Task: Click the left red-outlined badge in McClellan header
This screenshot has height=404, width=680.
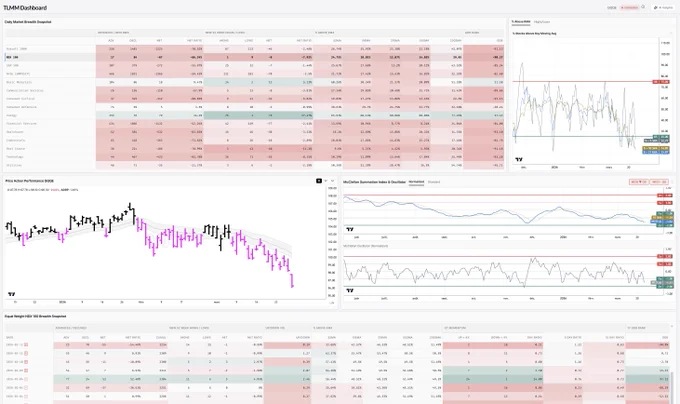Action: 639,182
